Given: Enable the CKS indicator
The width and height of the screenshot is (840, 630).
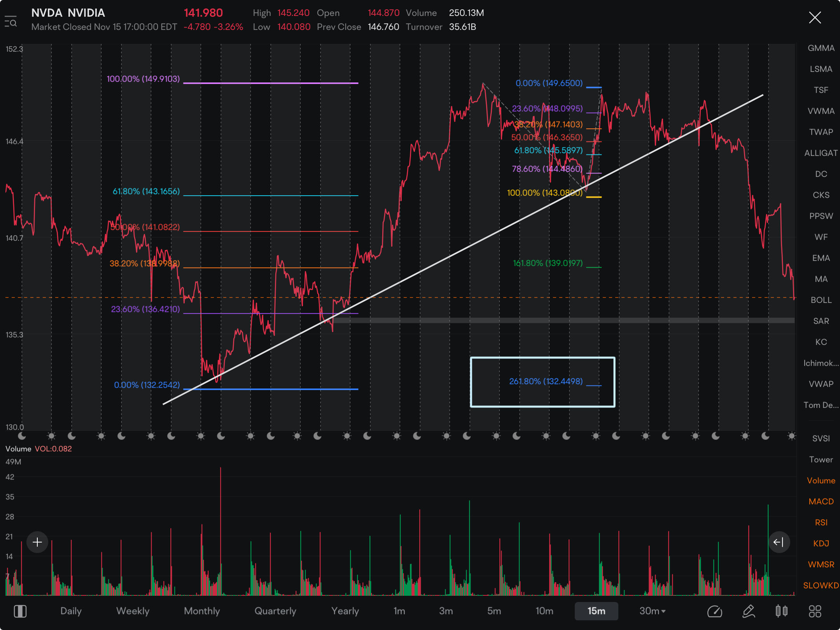Looking at the screenshot, I should (821, 195).
